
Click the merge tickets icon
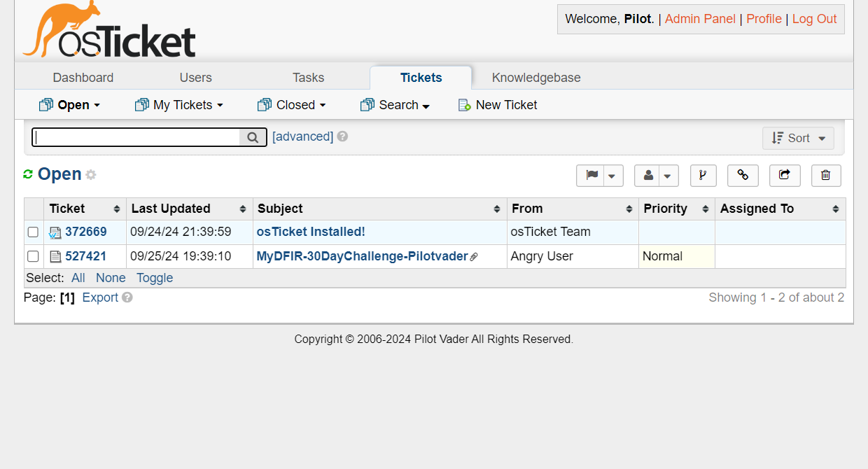click(x=703, y=176)
